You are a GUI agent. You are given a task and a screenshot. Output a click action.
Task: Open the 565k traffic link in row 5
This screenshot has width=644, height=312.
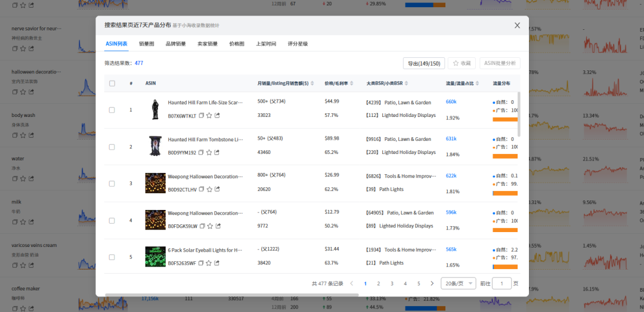451,249
